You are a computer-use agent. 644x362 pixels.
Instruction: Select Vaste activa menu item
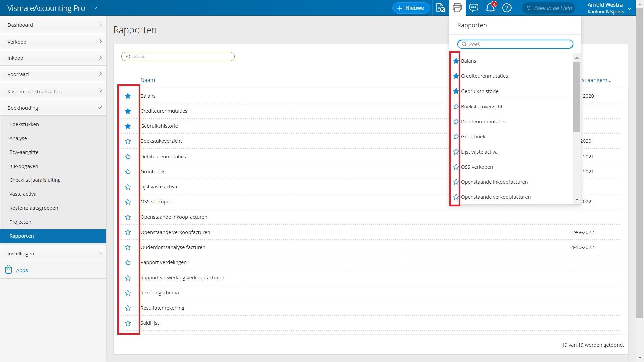click(x=23, y=194)
